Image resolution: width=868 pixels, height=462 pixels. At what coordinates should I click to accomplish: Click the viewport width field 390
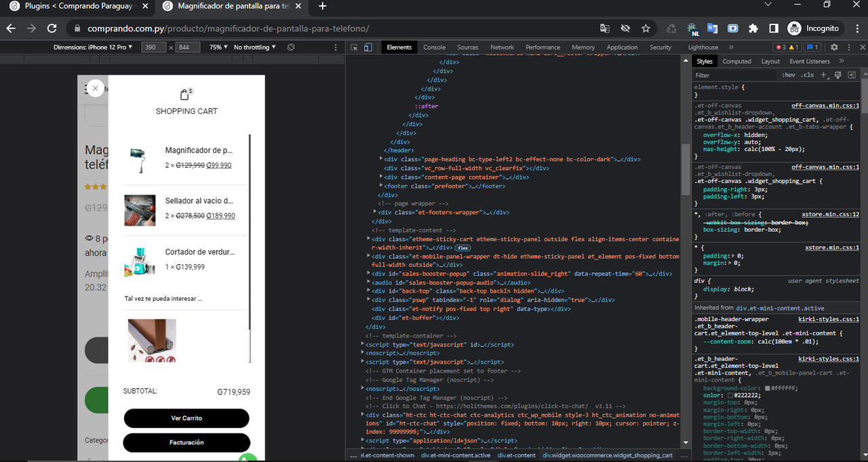point(155,47)
